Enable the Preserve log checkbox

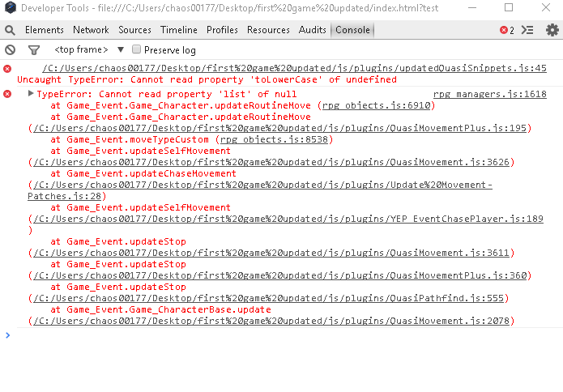(x=136, y=49)
